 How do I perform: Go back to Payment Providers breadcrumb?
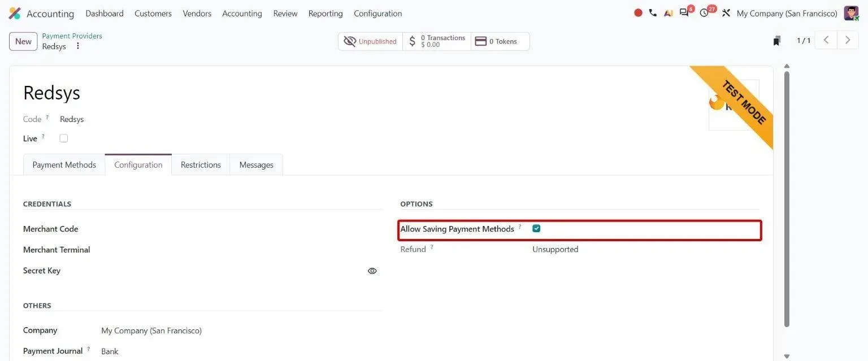(72, 36)
